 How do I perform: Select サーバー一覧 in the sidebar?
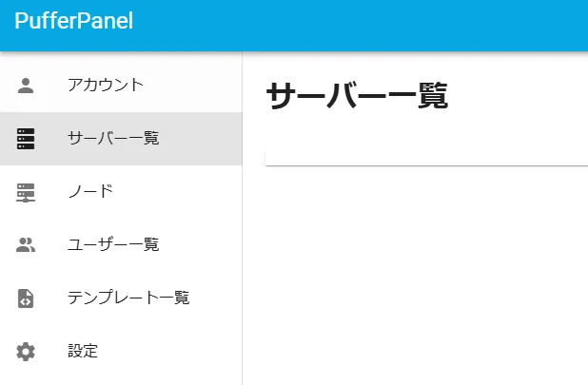pyautogui.click(x=113, y=139)
